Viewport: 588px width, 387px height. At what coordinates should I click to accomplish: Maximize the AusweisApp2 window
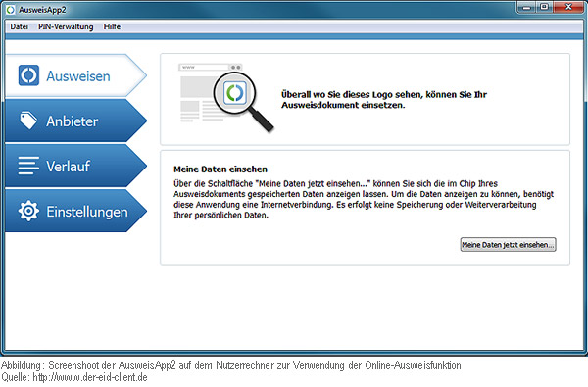point(545,7)
